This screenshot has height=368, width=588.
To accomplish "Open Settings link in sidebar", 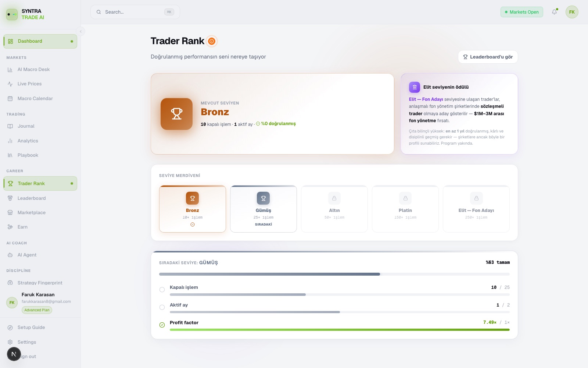I will 40,342.
